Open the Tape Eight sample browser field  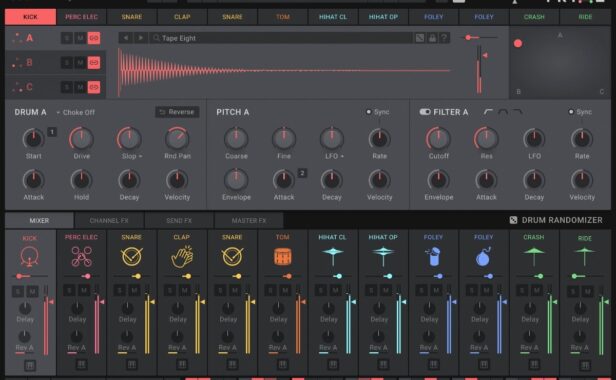coord(281,38)
